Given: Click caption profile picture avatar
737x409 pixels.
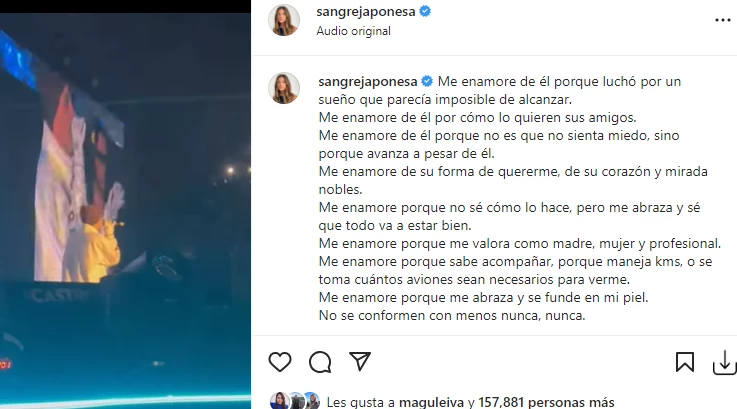Looking at the screenshot, I should pyautogui.click(x=284, y=88).
